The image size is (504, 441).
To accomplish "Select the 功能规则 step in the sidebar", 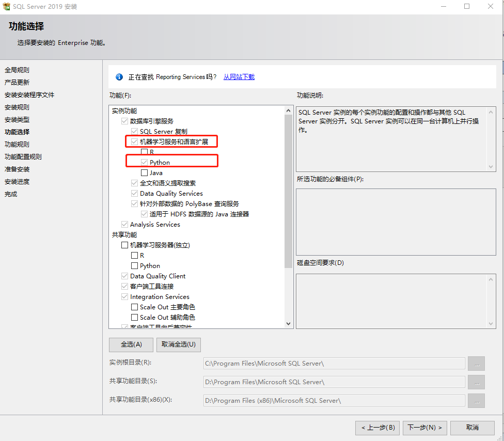I will (x=17, y=144).
